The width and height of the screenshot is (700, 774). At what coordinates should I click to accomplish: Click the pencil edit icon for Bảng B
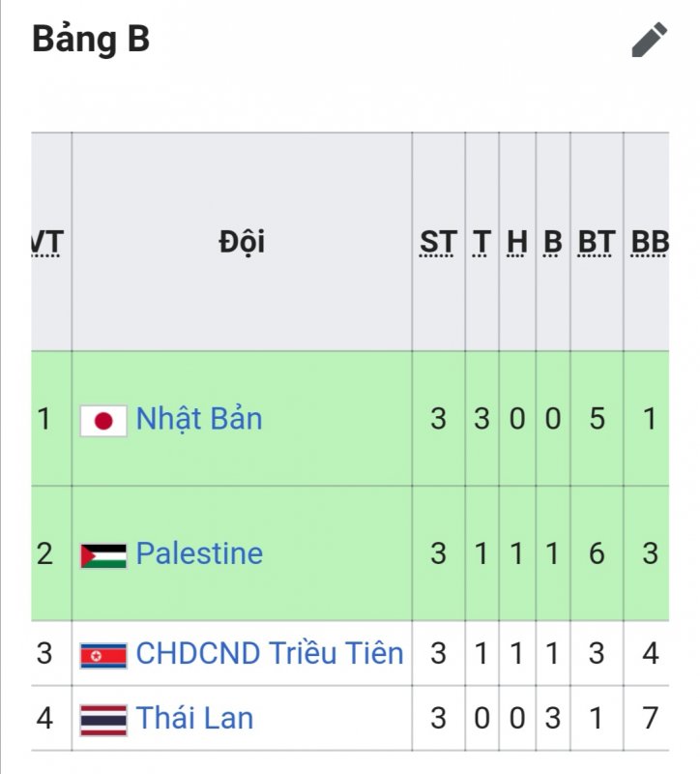click(x=649, y=40)
